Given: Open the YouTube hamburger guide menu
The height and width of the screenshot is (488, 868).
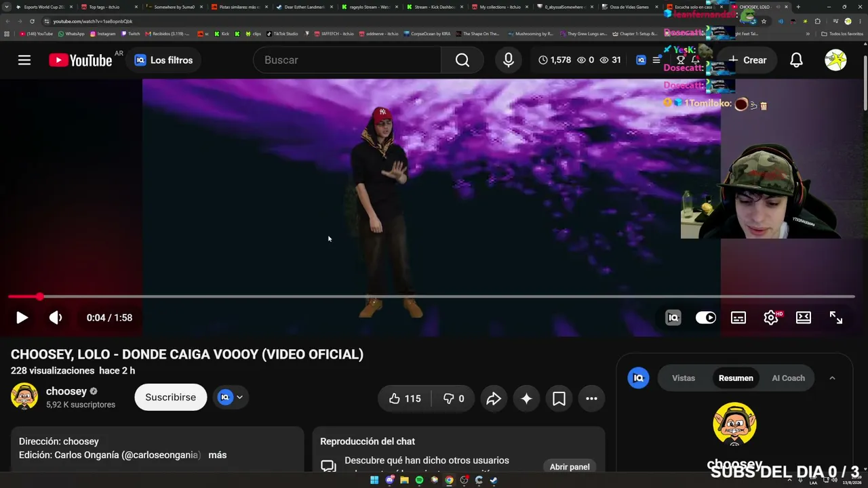Looking at the screenshot, I should pos(24,60).
